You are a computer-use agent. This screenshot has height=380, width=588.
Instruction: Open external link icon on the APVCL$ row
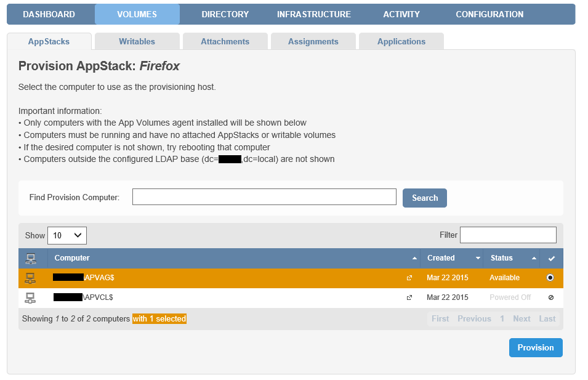click(409, 297)
